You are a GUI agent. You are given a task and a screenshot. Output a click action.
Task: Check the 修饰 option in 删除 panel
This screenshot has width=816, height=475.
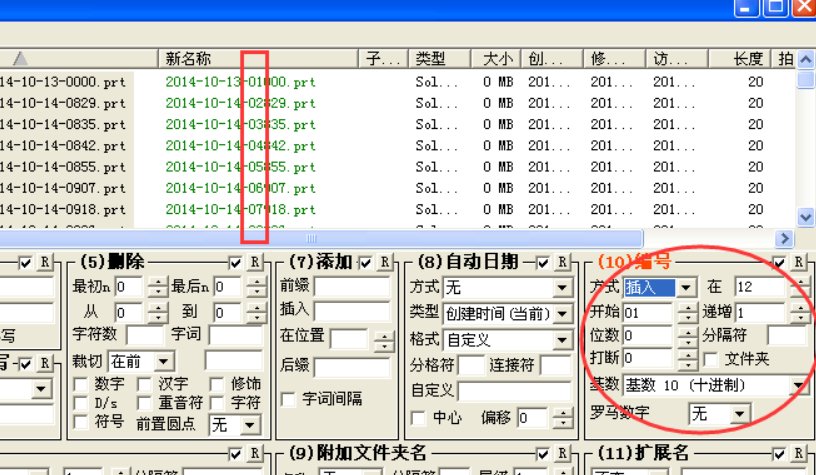pyautogui.click(x=217, y=385)
